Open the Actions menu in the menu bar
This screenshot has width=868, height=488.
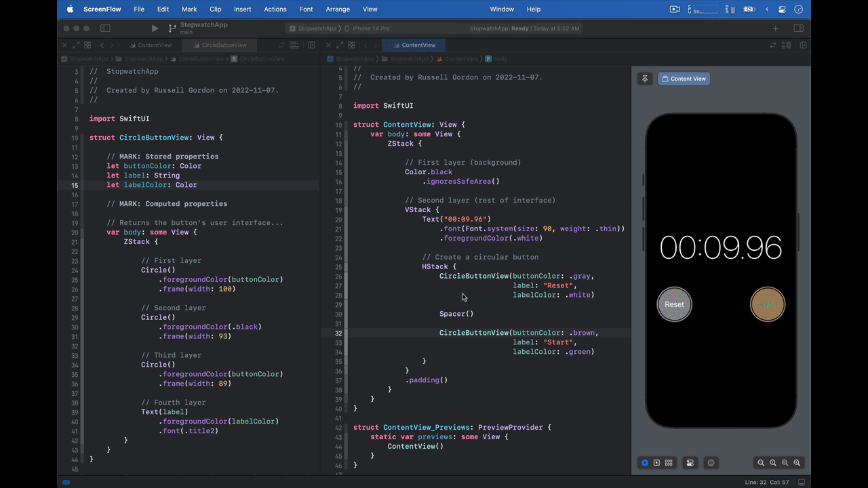pos(275,9)
